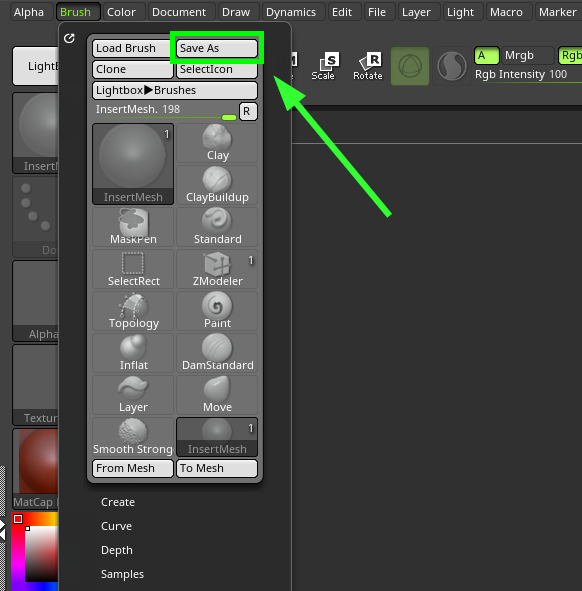Click the gray sphere icon beside gyro
This screenshot has height=591, width=582.
click(452, 66)
